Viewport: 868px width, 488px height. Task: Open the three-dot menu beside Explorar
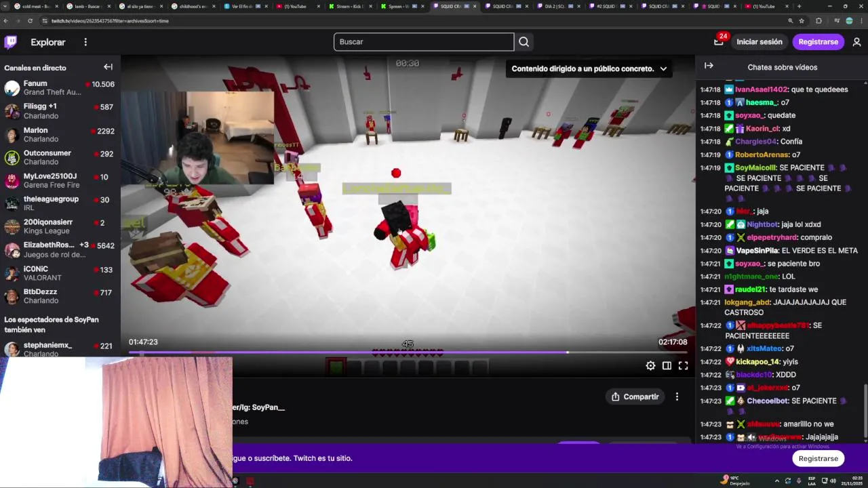pyautogui.click(x=85, y=42)
